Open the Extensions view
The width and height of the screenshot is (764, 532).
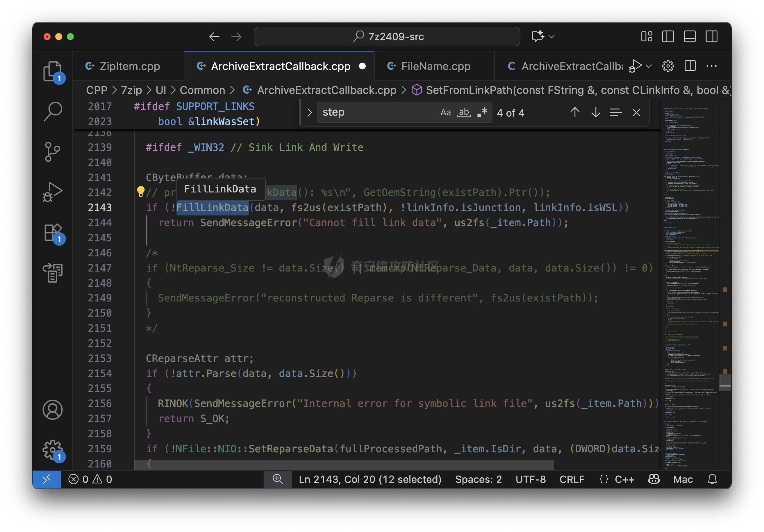point(52,232)
